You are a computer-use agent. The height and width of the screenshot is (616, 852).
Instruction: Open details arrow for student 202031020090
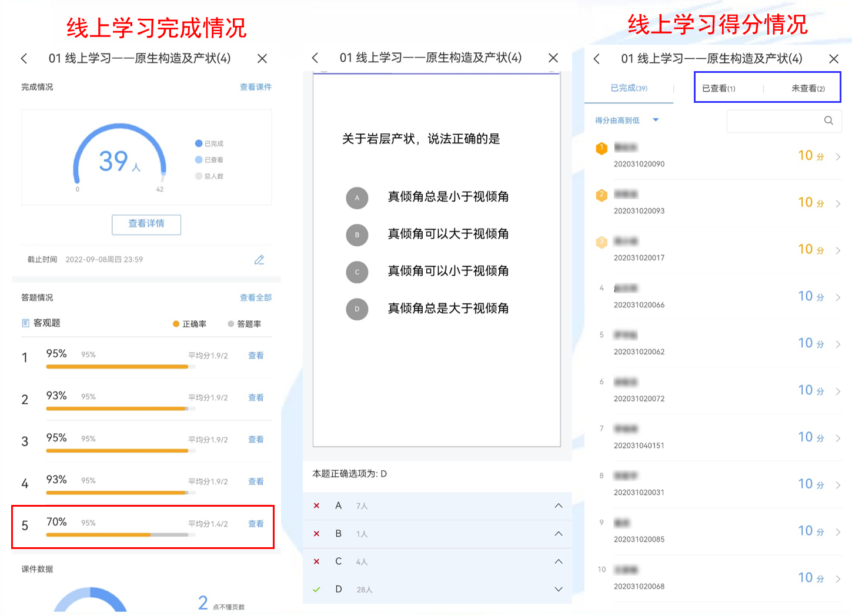(838, 157)
